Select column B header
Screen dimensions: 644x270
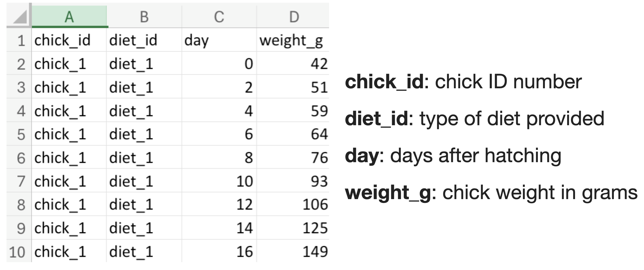[144, 17]
